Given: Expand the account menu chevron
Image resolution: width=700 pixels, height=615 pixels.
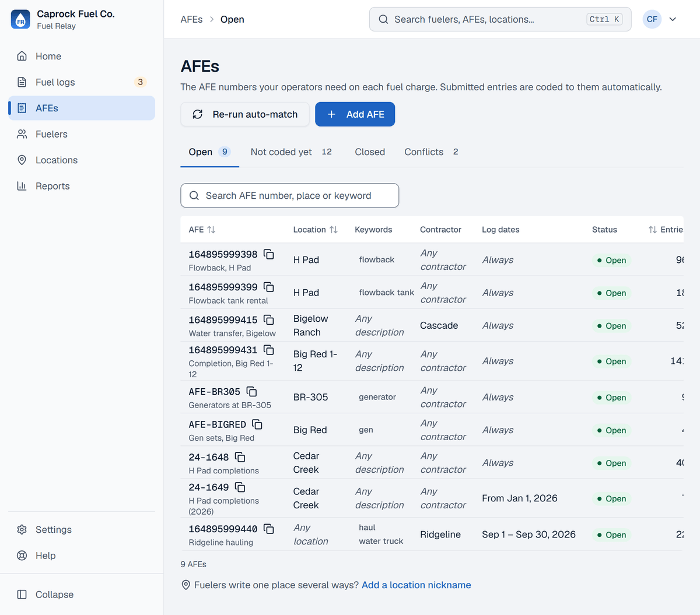Looking at the screenshot, I should coord(673,19).
